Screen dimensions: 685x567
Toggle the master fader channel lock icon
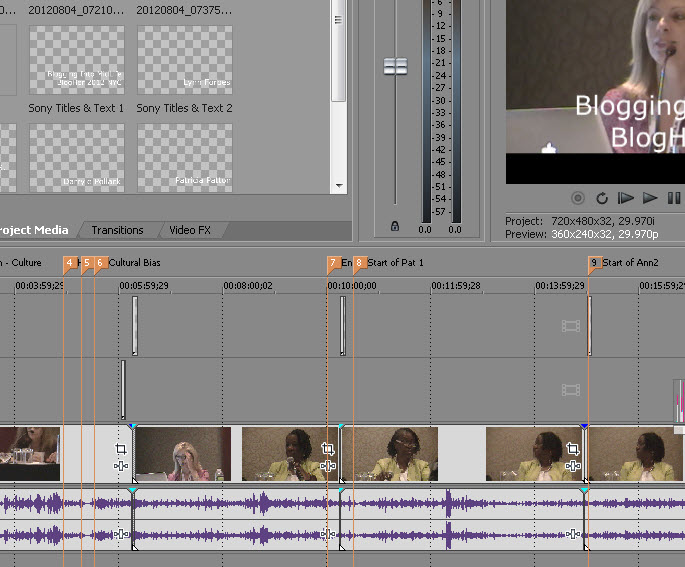pyautogui.click(x=395, y=226)
